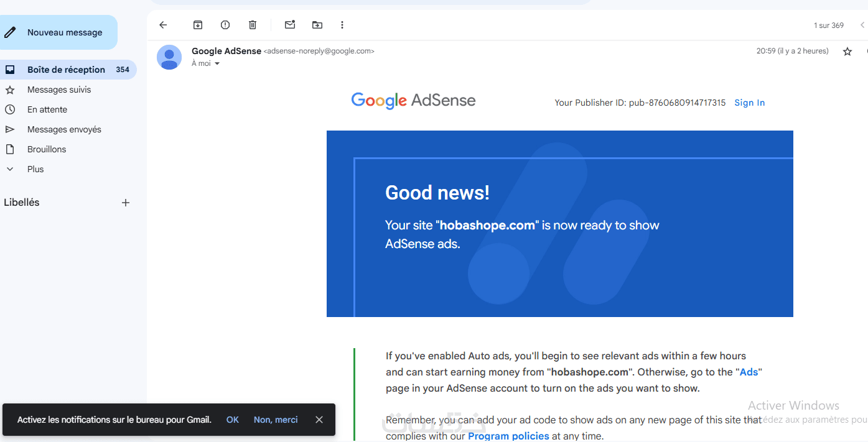This screenshot has width=868, height=442.
Task: Star the Google AdSense email
Action: coord(847,52)
